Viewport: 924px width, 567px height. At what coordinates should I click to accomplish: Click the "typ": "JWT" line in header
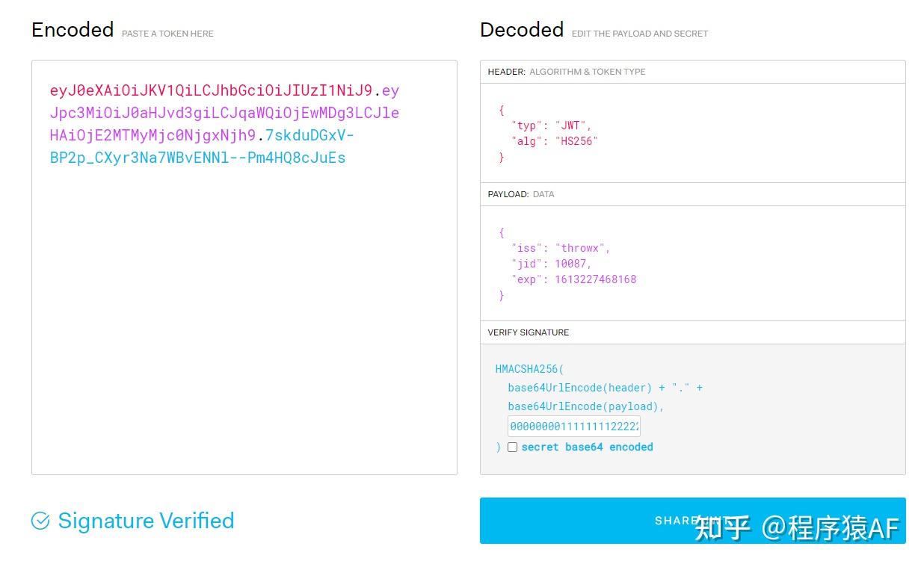[551, 126]
